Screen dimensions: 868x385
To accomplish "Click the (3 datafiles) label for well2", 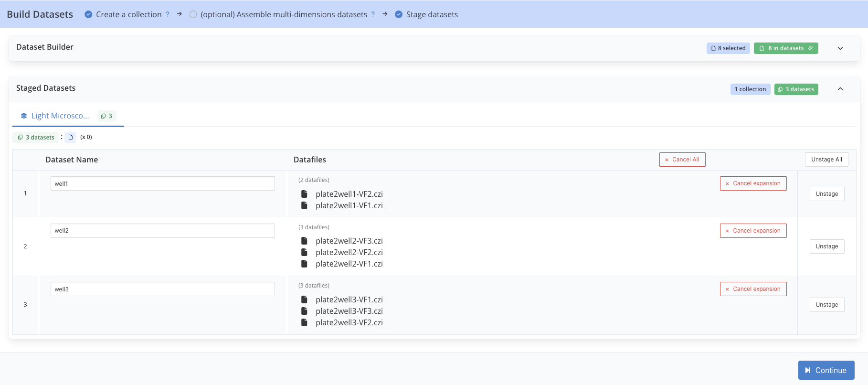I will tap(314, 227).
